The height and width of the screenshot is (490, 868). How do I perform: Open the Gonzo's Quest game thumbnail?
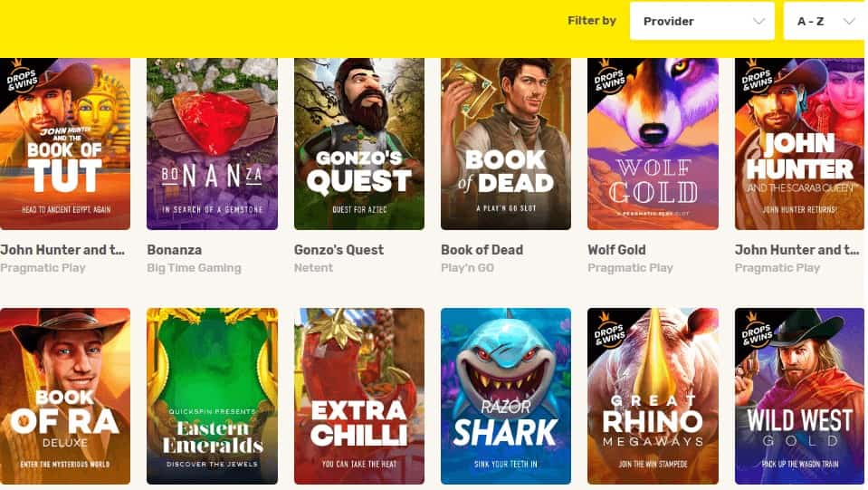tap(359, 145)
